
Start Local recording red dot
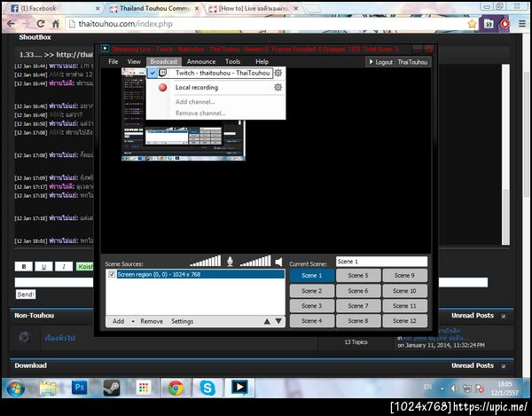(x=163, y=87)
